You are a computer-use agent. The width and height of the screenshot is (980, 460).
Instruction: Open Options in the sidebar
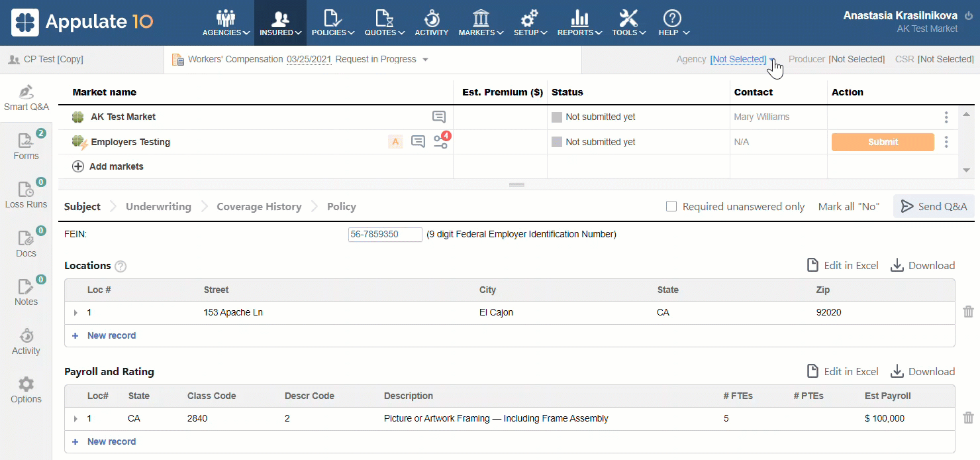pos(26,390)
